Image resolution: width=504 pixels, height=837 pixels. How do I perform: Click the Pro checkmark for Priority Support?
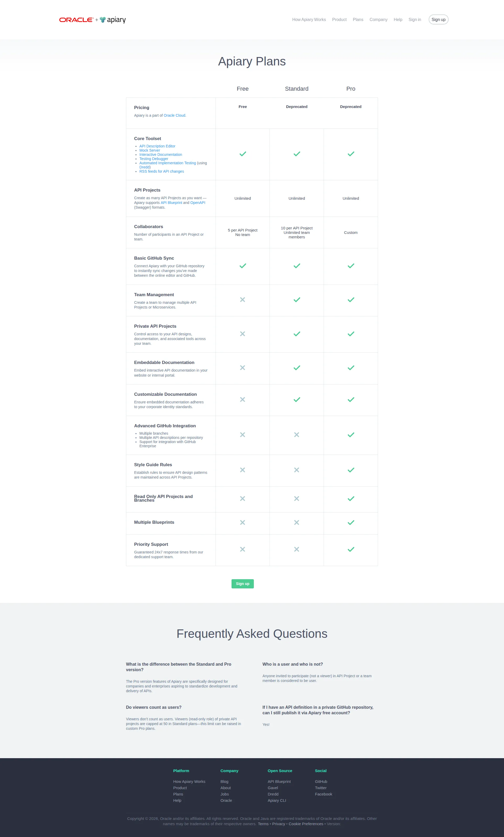351,549
